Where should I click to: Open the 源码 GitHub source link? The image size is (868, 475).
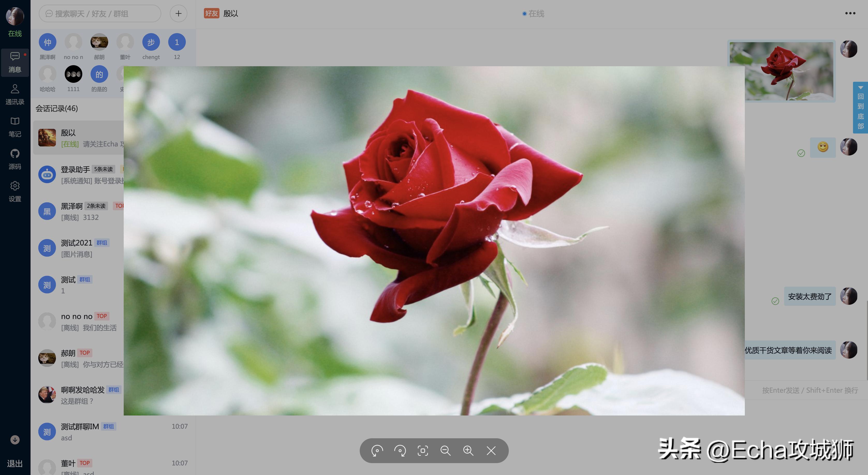tap(15, 159)
